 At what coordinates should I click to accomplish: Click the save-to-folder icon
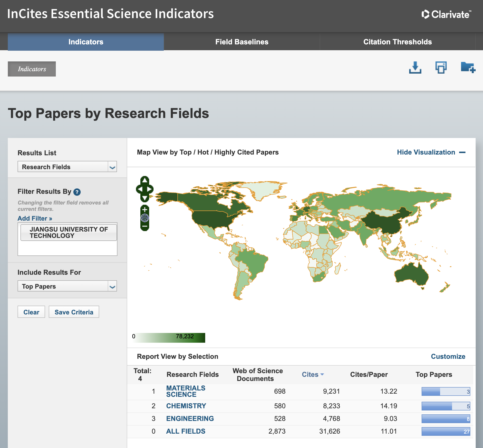pos(468,68)
